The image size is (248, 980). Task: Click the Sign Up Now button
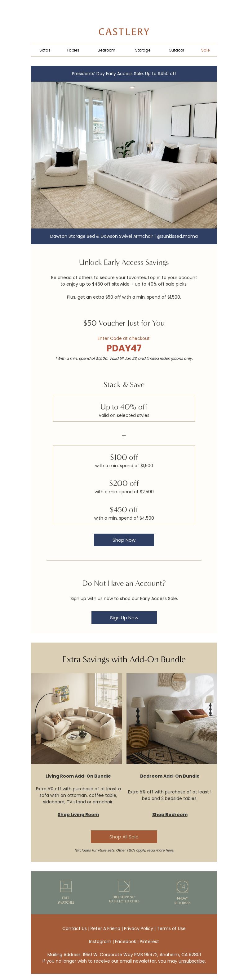(124, 617)
